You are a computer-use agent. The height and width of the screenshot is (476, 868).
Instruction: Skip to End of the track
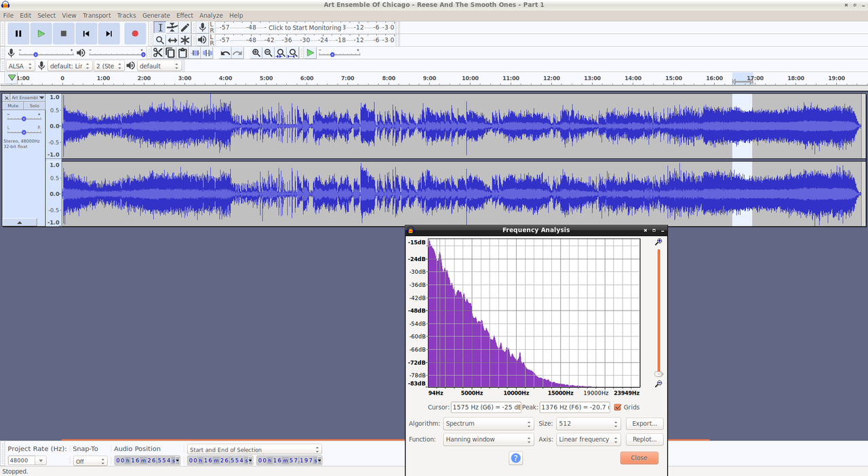pyautogui.click(x=108, y=33)
